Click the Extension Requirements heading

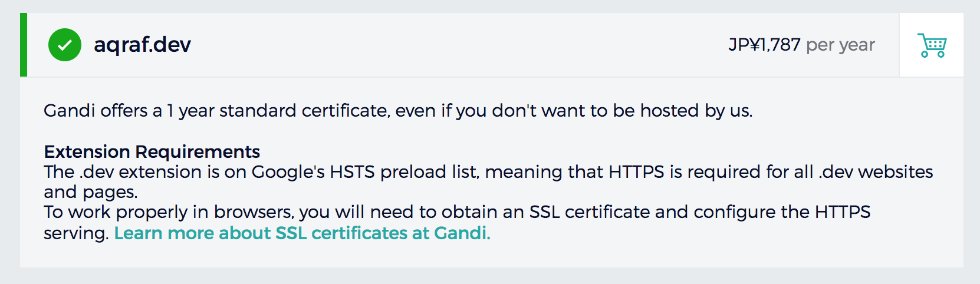tap(152, 152)
